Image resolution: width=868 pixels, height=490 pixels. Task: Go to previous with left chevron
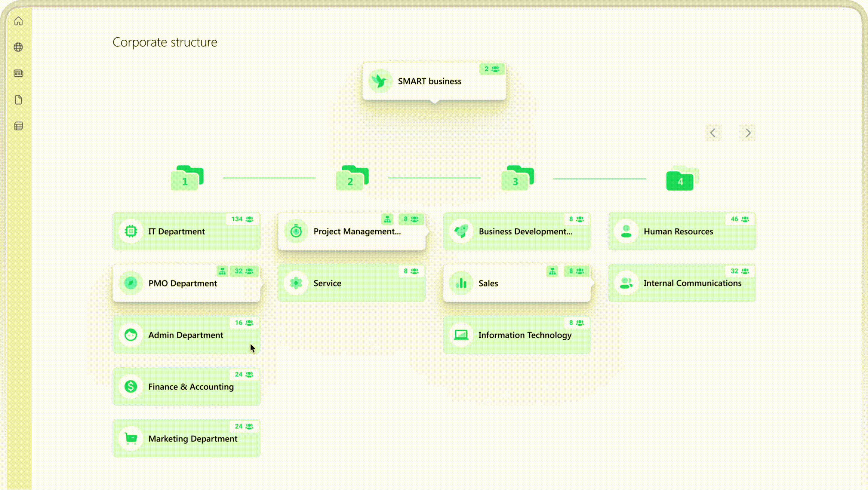713,133
